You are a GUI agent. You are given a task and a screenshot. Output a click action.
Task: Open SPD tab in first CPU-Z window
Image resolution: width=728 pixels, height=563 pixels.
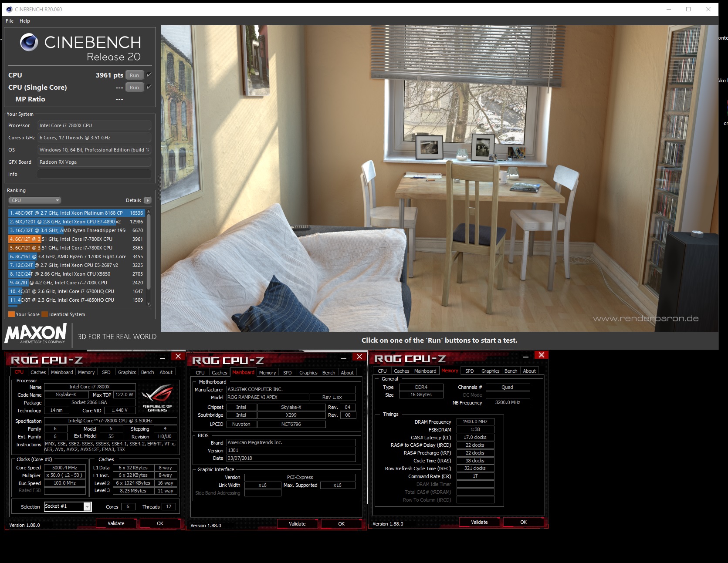(x=106, y=372)
